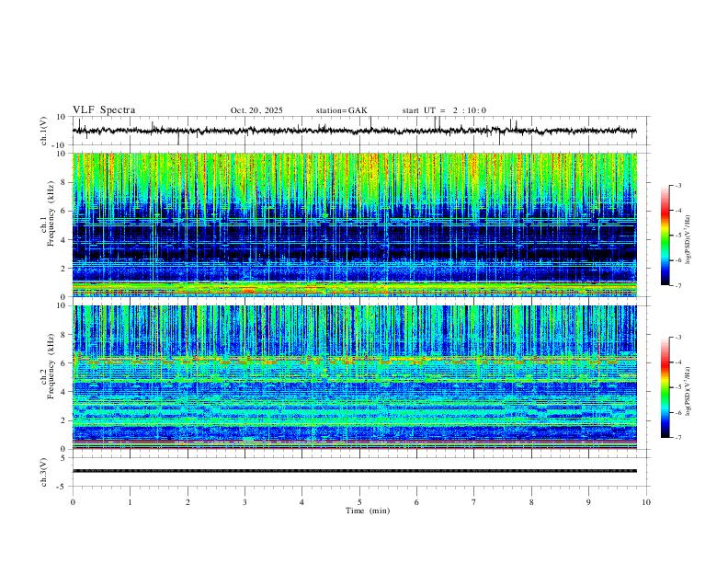Image resolution: width=728 pixels, height=563 pixels.
Task: Click the ch.2 frequency spectrogram panel
Action: coord(354,377)
